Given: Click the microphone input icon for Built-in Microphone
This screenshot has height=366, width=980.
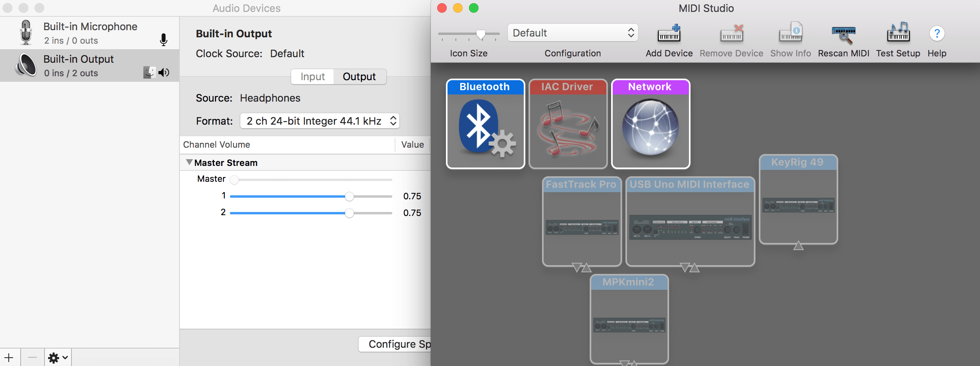Looking at the screenshot, I should (x=163, y=39).
